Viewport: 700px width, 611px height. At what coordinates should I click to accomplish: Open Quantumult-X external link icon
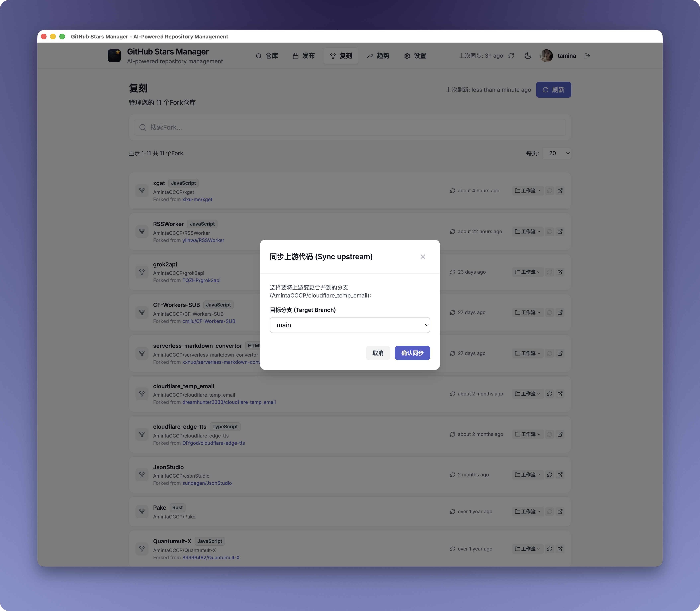(x=560, y=549)
